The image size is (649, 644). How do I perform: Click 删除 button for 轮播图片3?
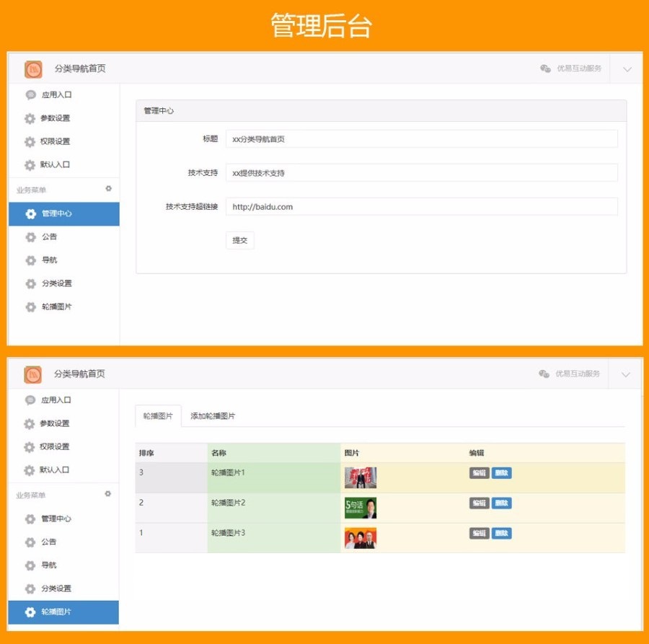501,533
